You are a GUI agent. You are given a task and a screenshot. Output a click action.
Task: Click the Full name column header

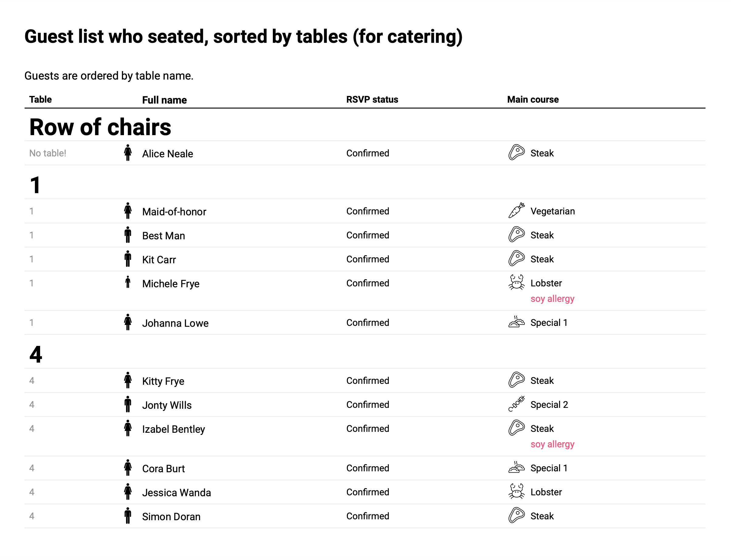click(x=164, y=100)
